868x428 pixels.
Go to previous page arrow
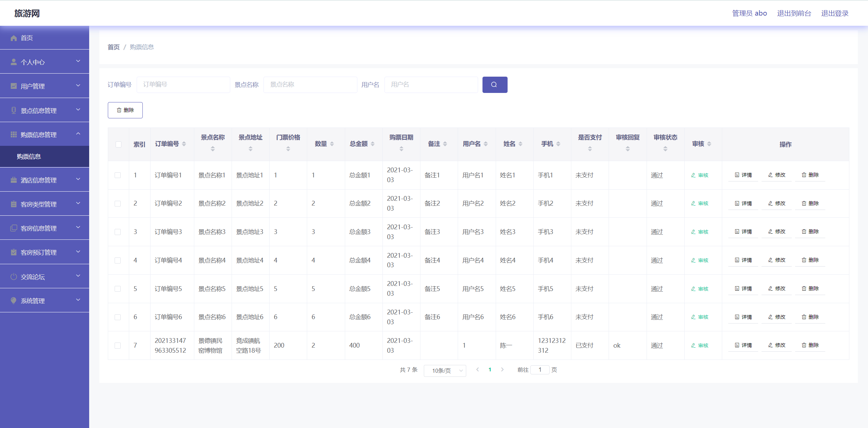coord(477,370)
